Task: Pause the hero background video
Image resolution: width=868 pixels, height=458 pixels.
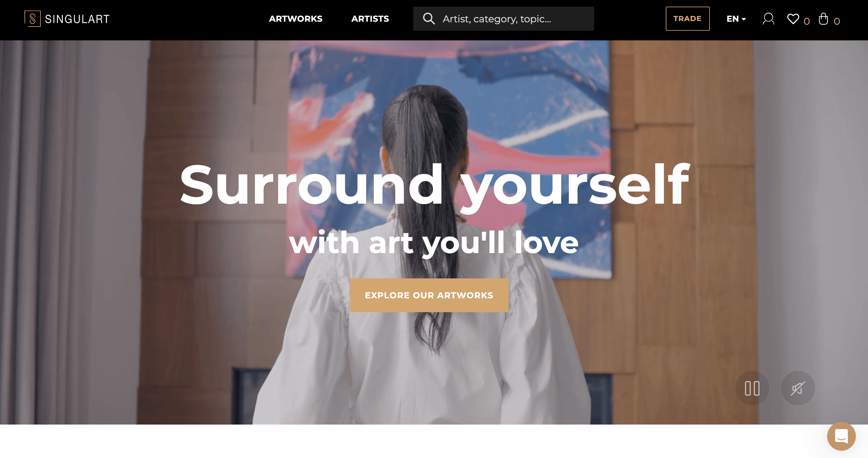Action: (x=752, y=388)
